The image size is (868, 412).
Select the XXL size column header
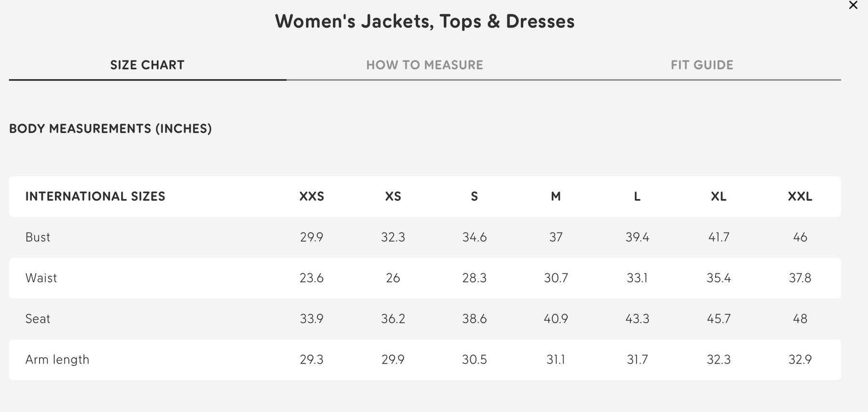[800, 196]
